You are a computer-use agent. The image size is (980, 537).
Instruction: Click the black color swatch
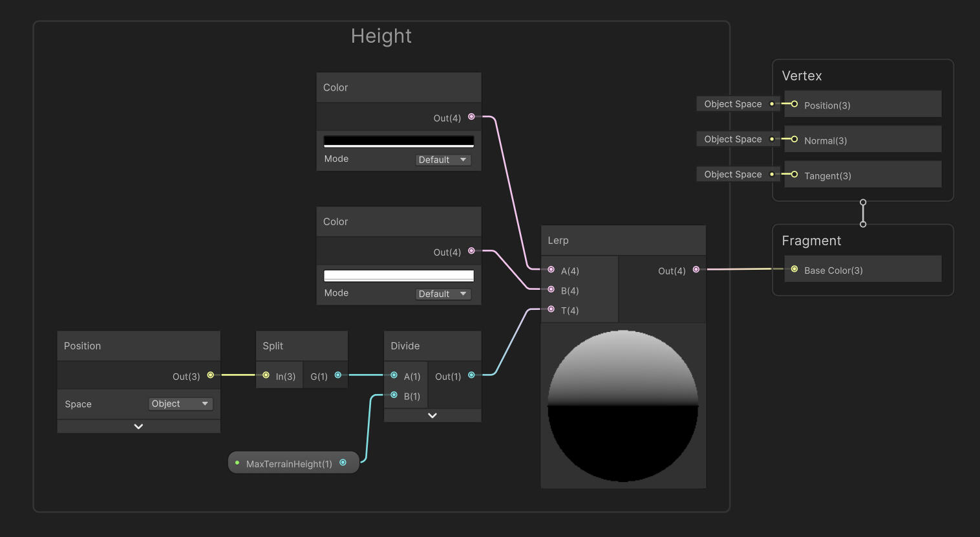click(398, 141)
